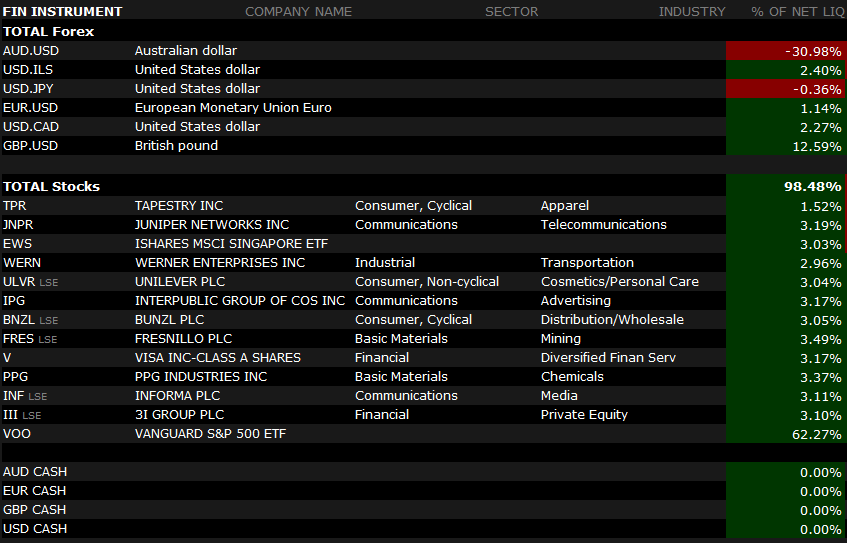Screen dimensions: 847x543
Task: Click the 98.48% Total Stocks value
Action: (x=812, y=186)
